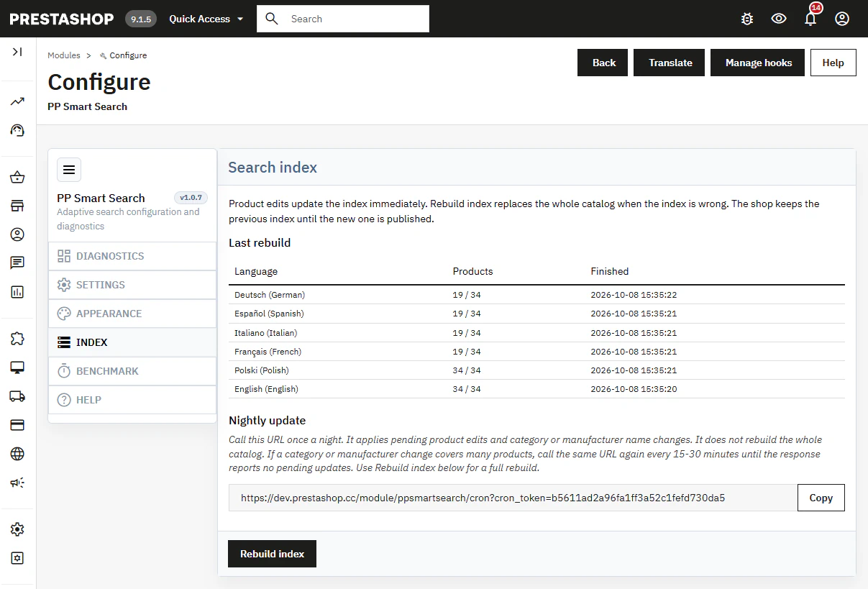Go to Modules breadcrumb link
The height and width of the screenshot is (589, 868).
64,55
